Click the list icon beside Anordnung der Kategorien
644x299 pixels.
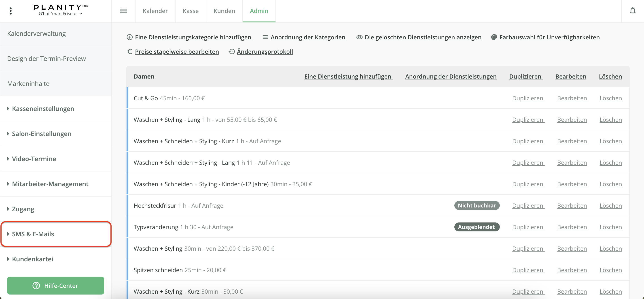265,37
